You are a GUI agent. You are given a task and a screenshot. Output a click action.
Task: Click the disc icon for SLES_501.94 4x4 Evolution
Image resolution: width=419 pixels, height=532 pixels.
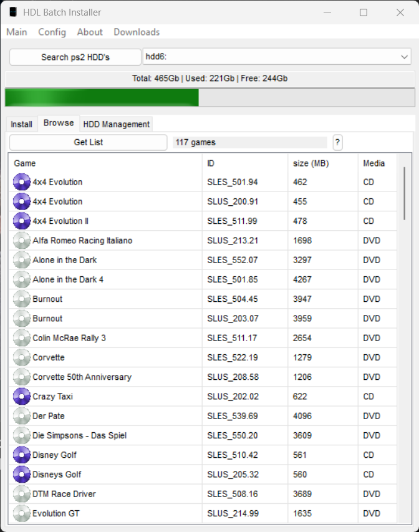coord(22,182)
